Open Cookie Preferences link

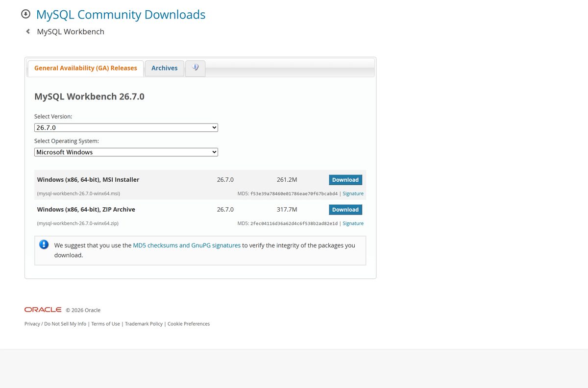189,324
